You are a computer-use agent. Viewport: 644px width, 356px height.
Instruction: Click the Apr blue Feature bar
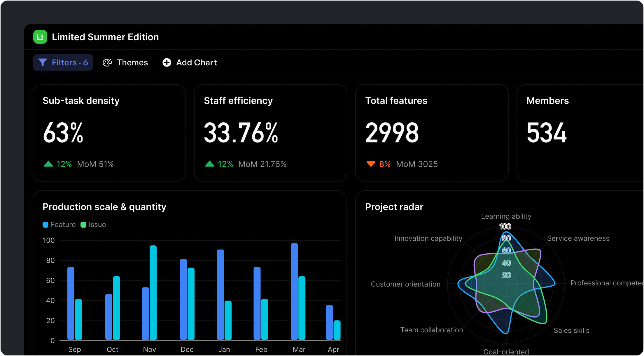(329, 322)
